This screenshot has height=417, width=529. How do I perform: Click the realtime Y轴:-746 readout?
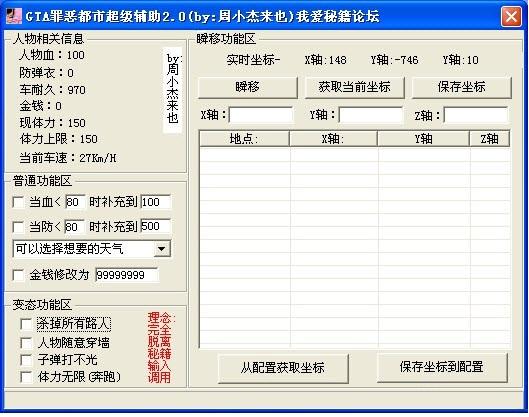point(394,60)
